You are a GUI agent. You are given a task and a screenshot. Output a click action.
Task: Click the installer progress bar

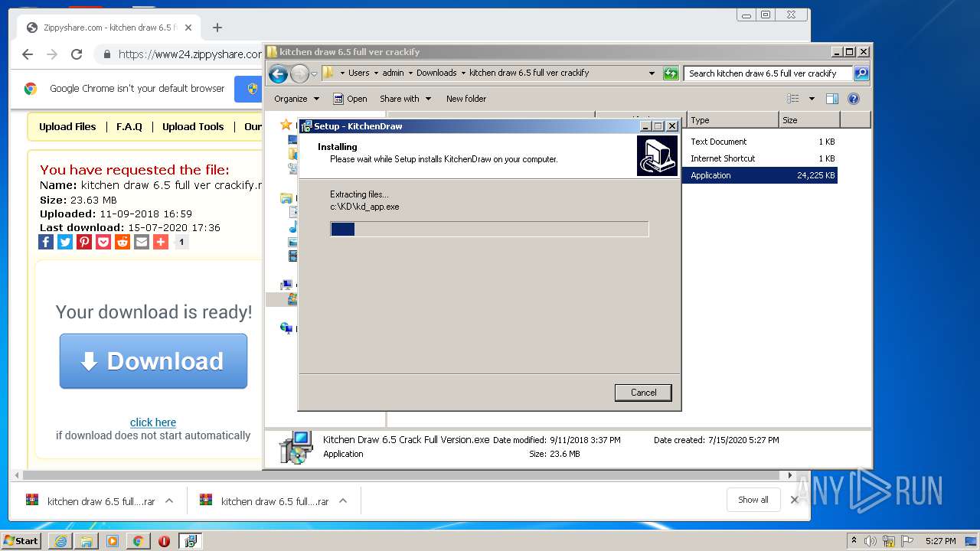[x=489, y=229]
